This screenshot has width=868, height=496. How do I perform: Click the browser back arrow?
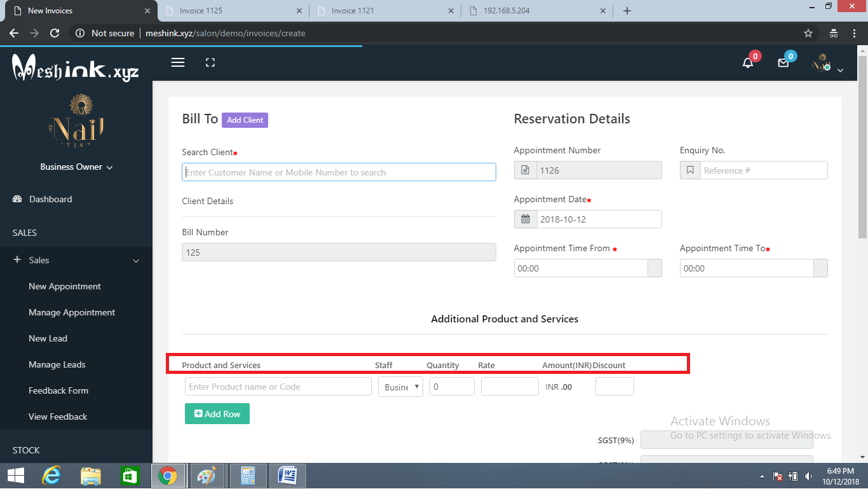[x=14, y=33]
